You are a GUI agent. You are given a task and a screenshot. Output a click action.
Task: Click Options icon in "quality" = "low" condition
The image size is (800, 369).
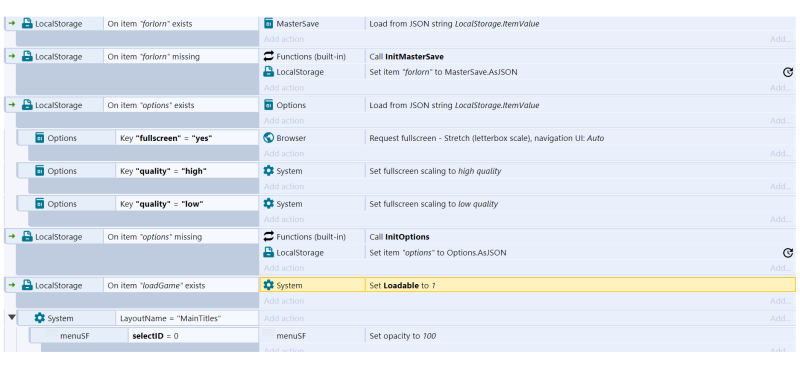pyautogui.click(x=40, y=204)
